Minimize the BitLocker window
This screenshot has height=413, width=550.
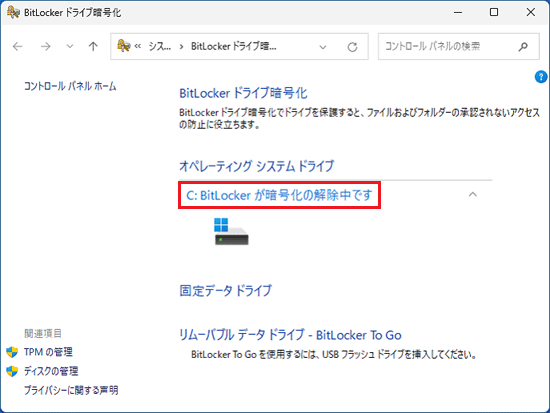(458, 12)
